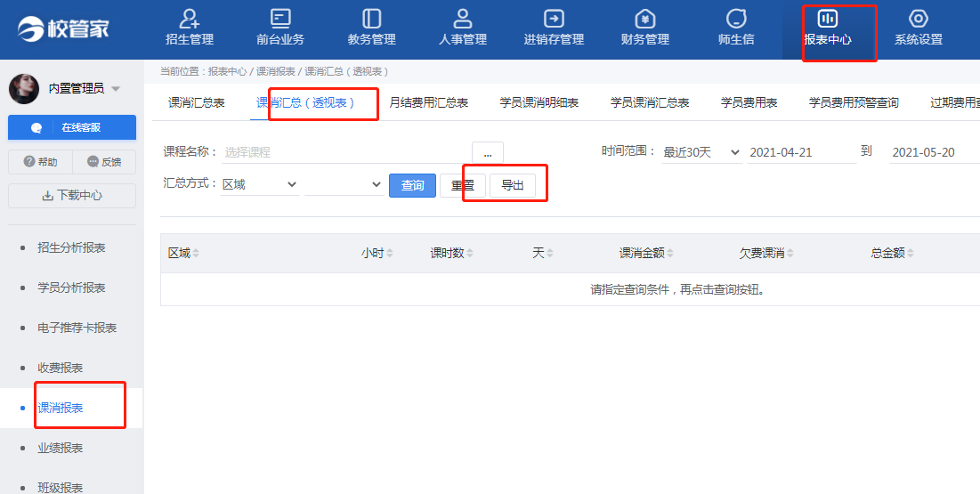Switch to the 学员课消汇总表 tab
Screen dimensions: 980x494
click(x=650, y=102)
